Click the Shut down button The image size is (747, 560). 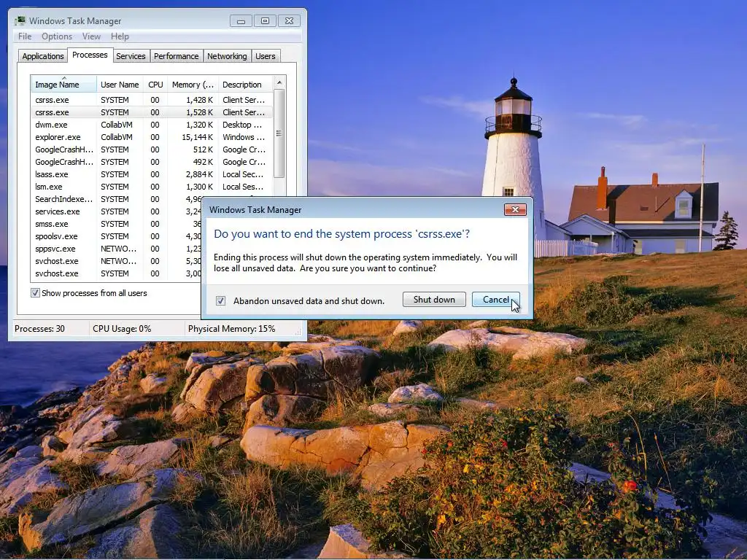pyautogui.click(x=434, y=300)
